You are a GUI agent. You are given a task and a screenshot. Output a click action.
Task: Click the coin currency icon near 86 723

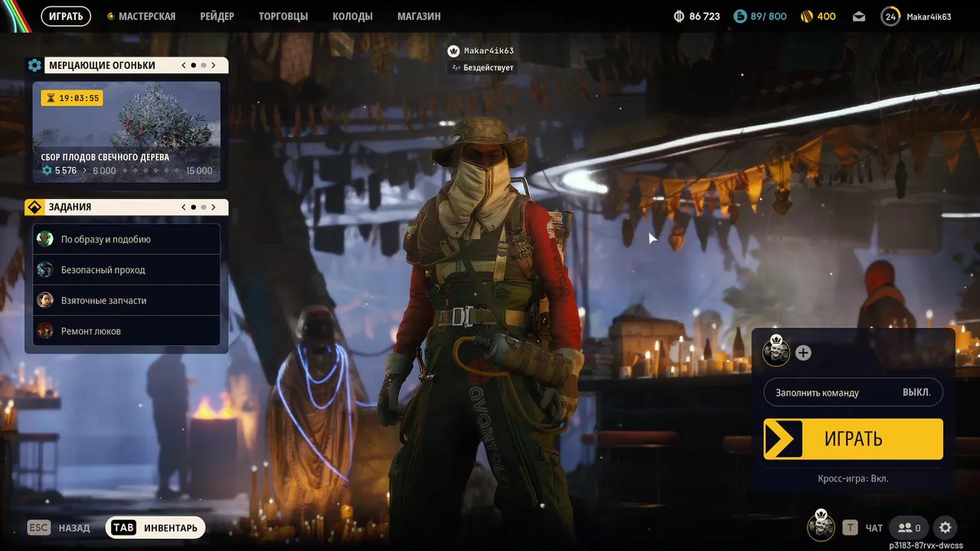click(678, 16)
